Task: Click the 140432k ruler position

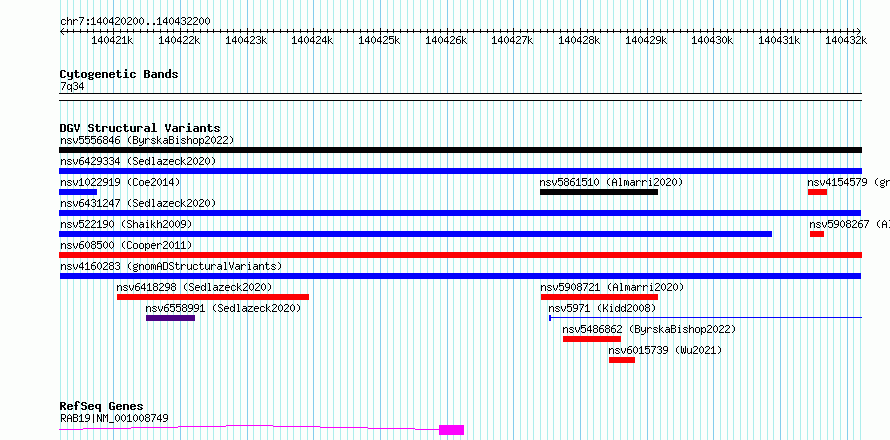Action: click(846, 40)
